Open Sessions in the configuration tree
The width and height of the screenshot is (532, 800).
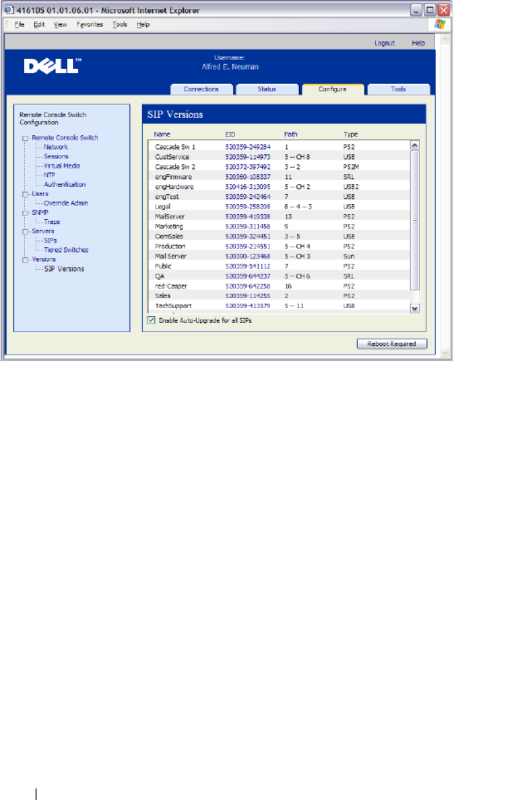pyautogui.click(x=56, y=156)
